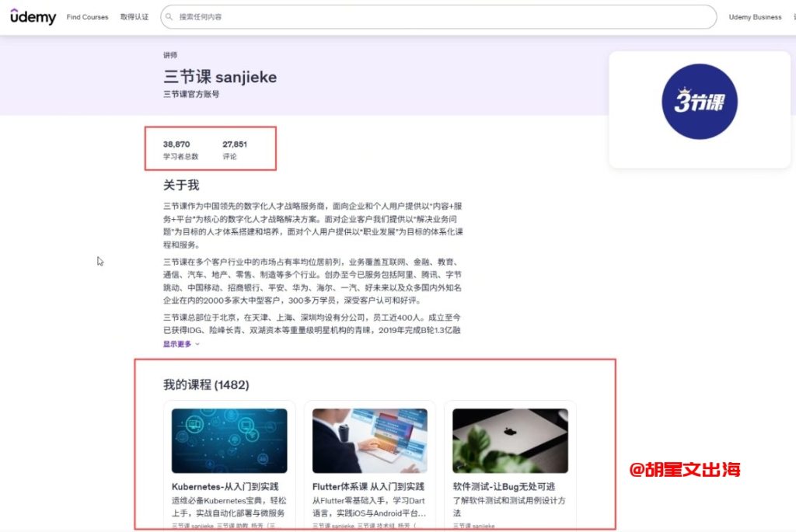Open Kubernetes course thumbnail

(x=229, y=440)
